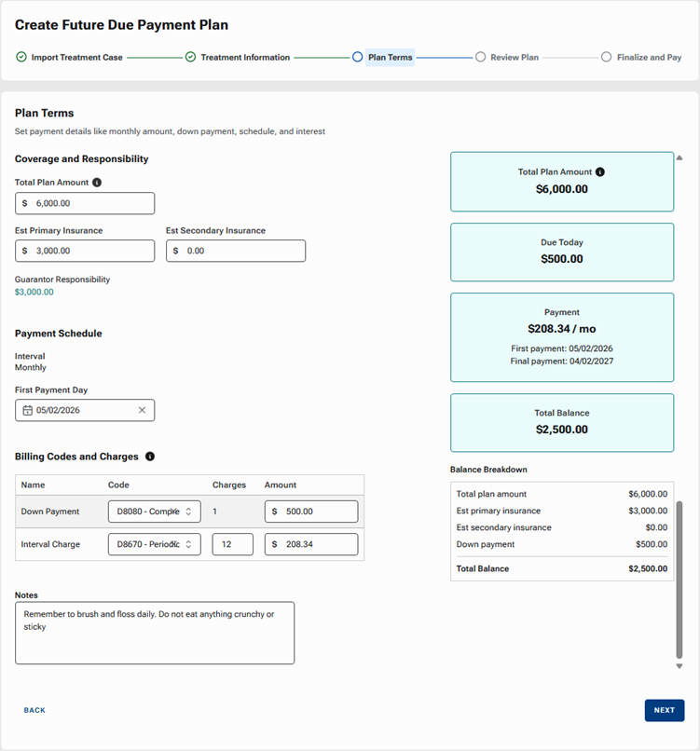Click the Back button
This screenshot has height=751, width=700.
[34, 710]
